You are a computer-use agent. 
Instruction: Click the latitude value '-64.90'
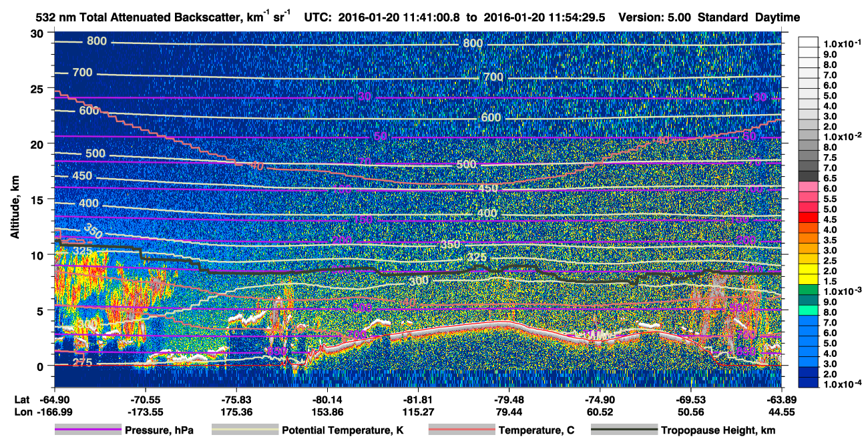(55, 400)
